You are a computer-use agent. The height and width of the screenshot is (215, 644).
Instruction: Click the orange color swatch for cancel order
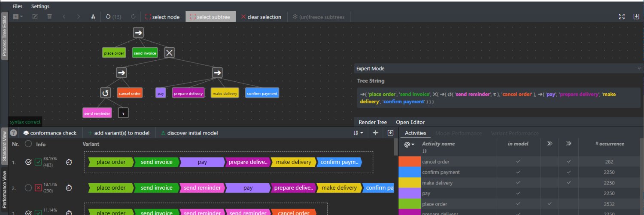click(x=409, y=162)
